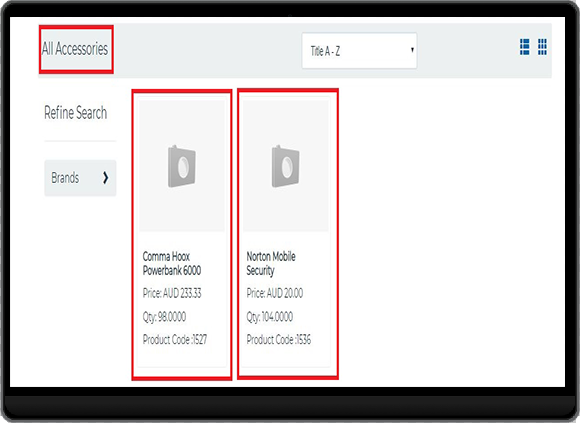Select the Norton product thumbnail area
Viewport: 580px width, 423px height.
click(x=286, y=166)
